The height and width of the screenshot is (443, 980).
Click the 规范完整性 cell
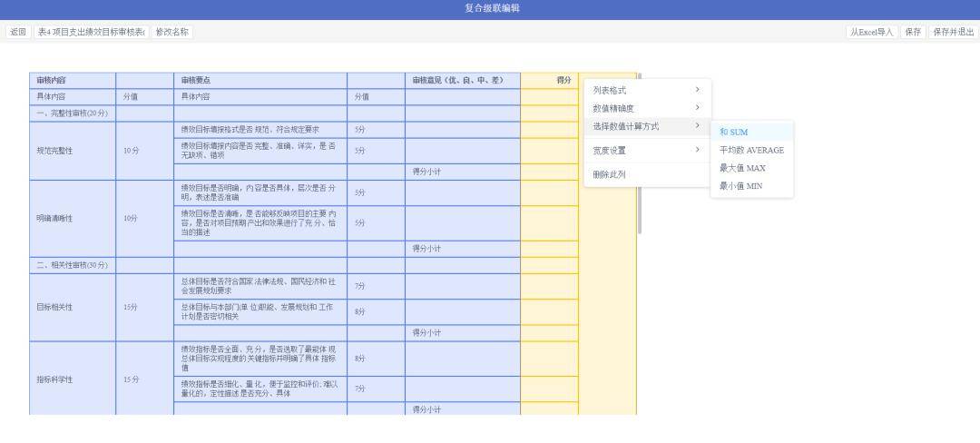click(73, 151)
